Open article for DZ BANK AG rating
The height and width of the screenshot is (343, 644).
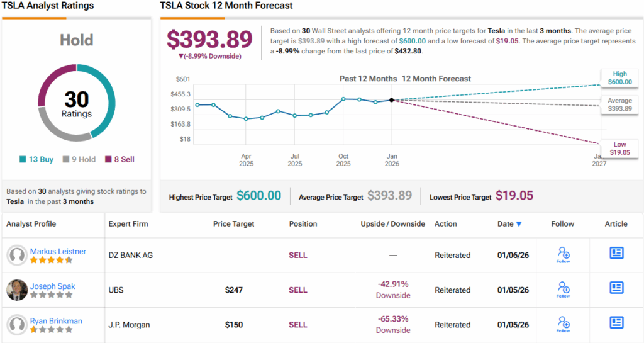[616, 253]
